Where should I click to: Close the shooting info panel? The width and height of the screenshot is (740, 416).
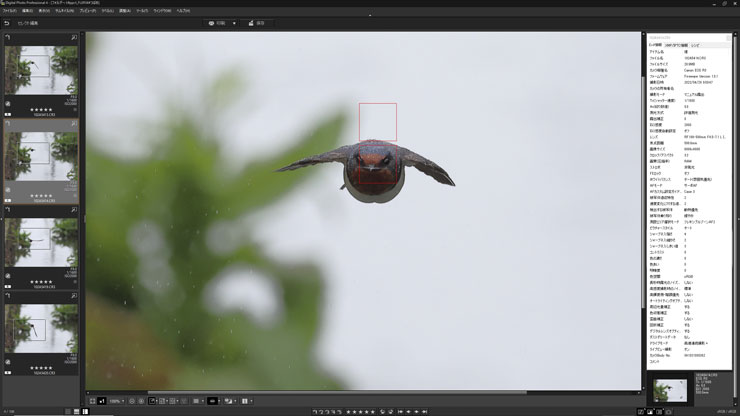pyautogui.click(x=728, y=37)
